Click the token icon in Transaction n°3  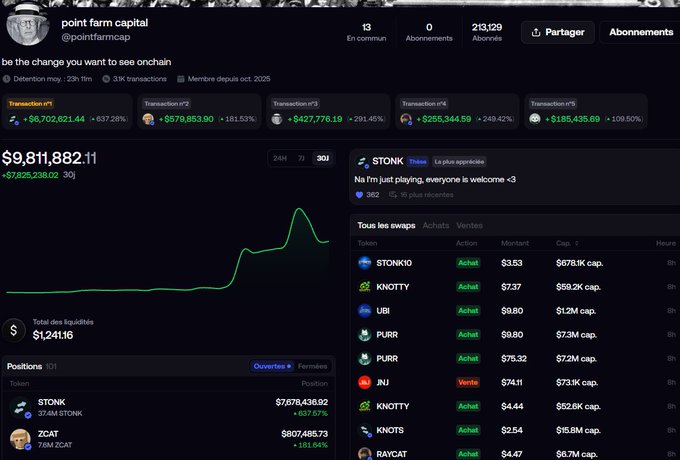[277, 119]
